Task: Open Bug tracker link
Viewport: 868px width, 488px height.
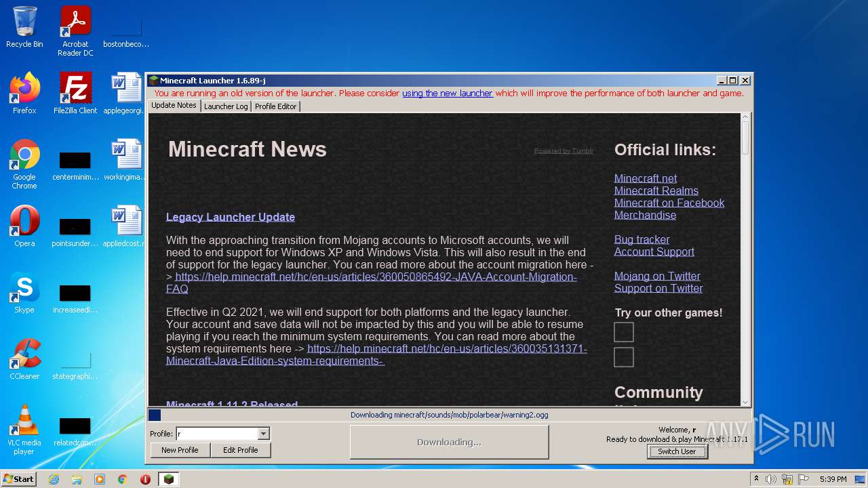Action: (x=642, y=239)
